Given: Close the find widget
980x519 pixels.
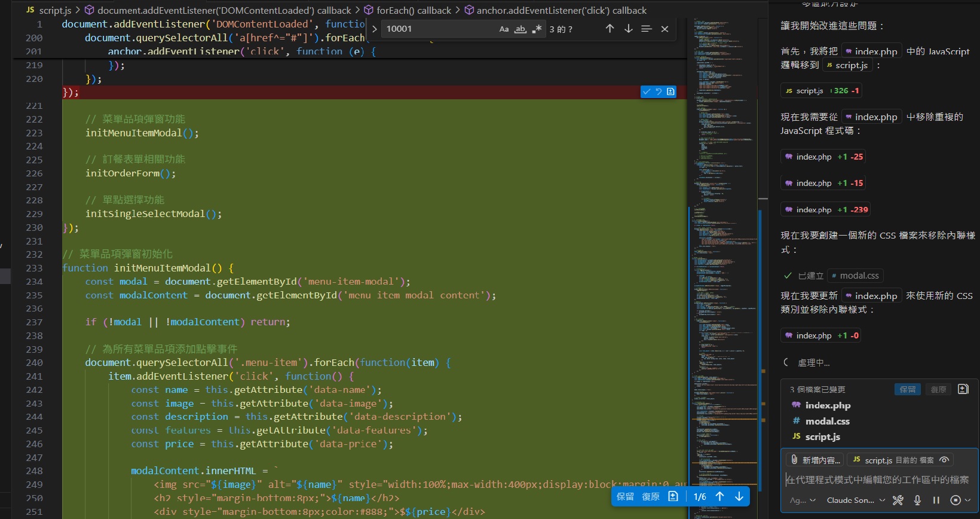Looking at the screenshot, I should (x=664, y=29).
